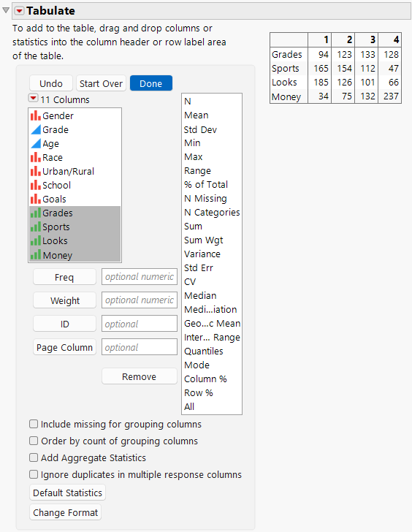Click the blue Done button

point(151,83)
